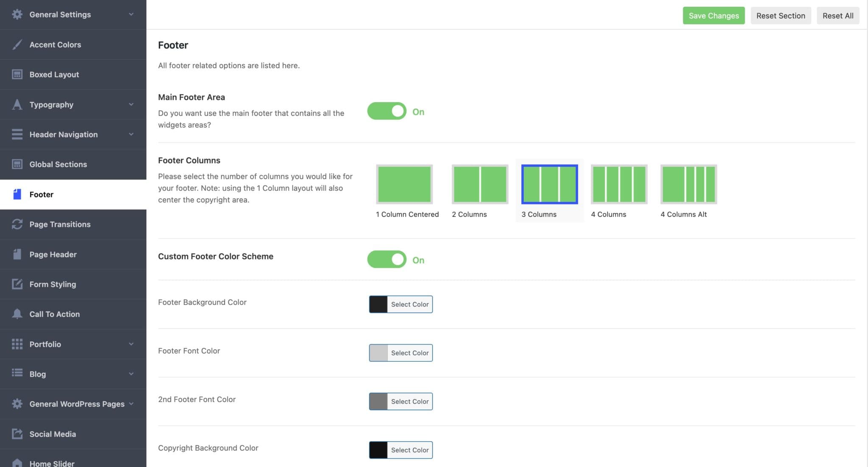
Task: Expand the Blog settings section
Action: point(131,374)
